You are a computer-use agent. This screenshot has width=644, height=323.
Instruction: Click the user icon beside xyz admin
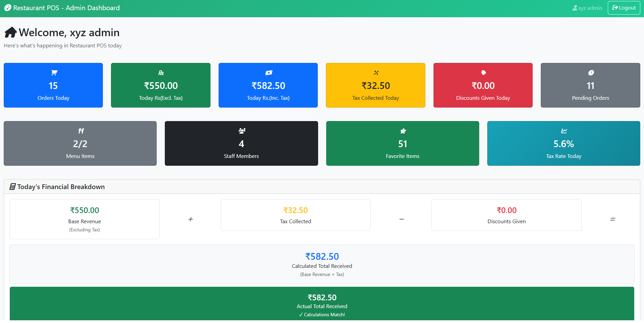point(574,8)
